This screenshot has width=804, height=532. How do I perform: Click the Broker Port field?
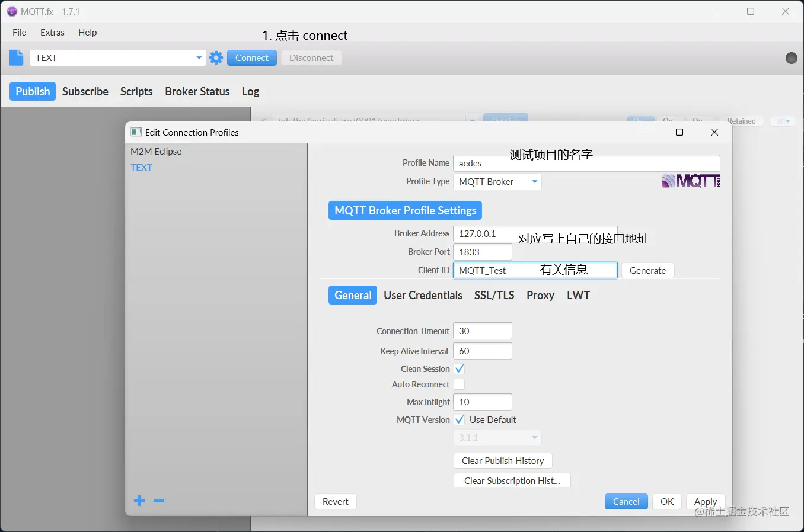[x=483, y=252]
